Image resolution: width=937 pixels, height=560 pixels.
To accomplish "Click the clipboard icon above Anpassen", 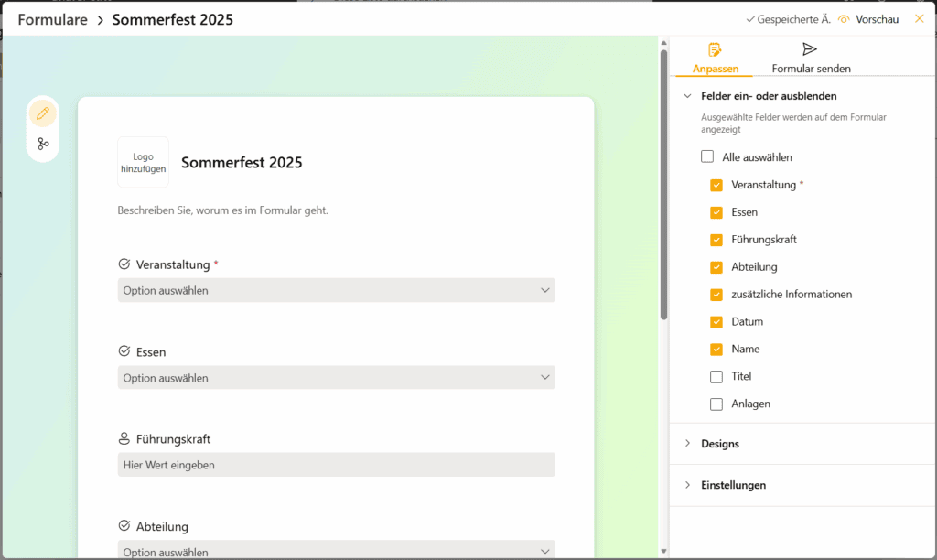I will 713,49.
